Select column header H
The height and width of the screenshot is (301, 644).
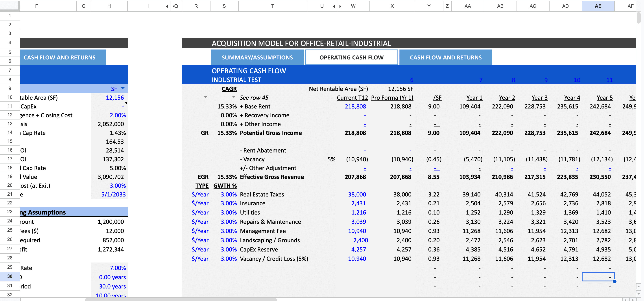coord(109,6)
